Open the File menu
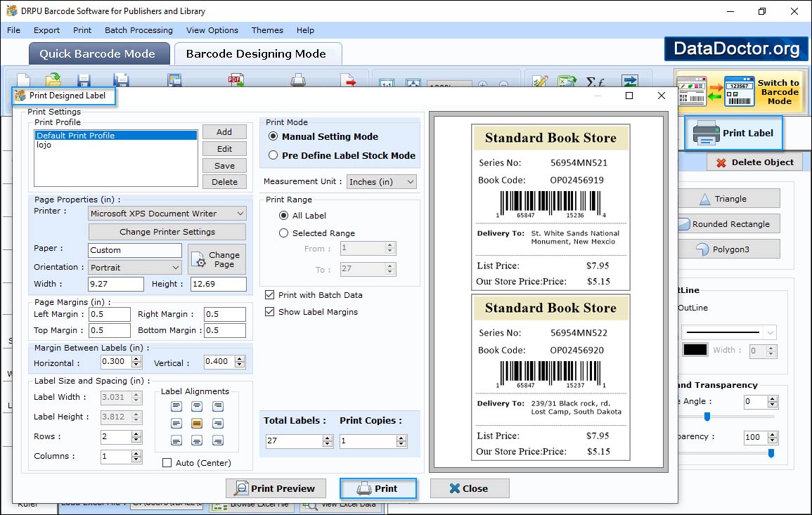The image size is (812, 515). 14,30
